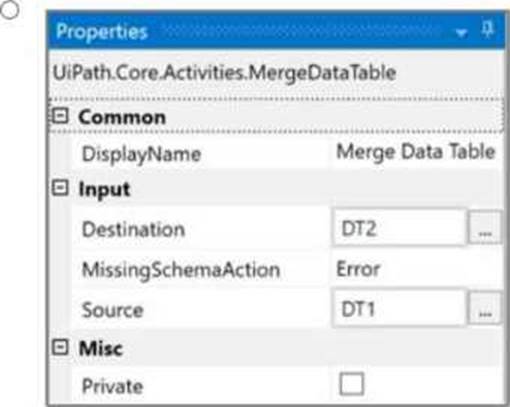The height and width of the screenshot is (407, 510).
Task: Pin the Properties panel with pushpin icon
Action: pyautogui.click(x=487, y=30)
